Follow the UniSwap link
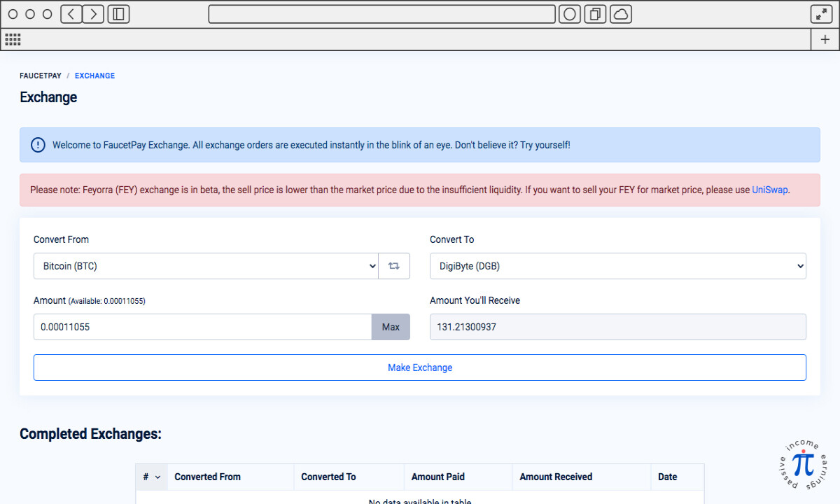840x504 pixels. (x=770, y=190)
